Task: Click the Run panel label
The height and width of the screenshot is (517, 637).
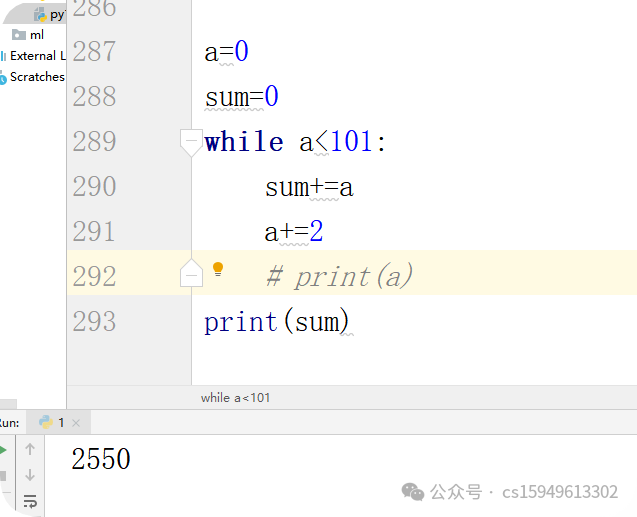Action: (x=9, y=423)
